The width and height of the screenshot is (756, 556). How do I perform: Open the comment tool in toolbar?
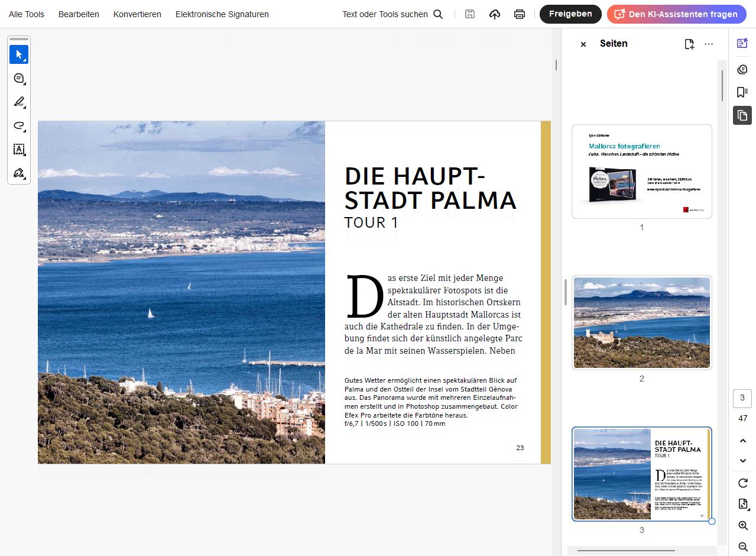[x=19, y=78]
